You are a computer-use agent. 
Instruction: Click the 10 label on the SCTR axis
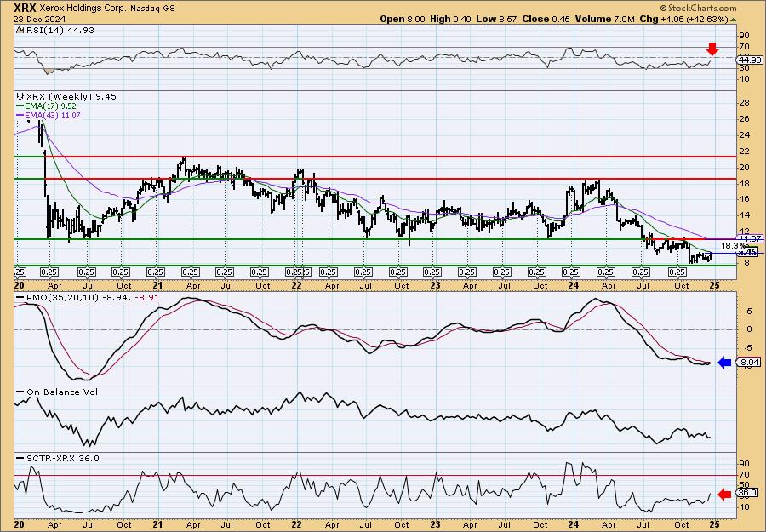pyautogui.click(x=744, y=507)
